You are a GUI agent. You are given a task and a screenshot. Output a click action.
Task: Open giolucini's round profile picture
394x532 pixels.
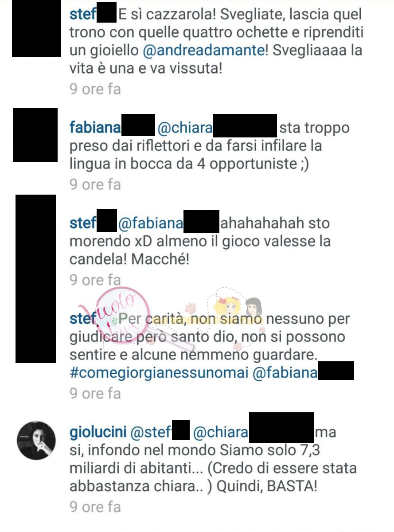[x=36, y=440]
